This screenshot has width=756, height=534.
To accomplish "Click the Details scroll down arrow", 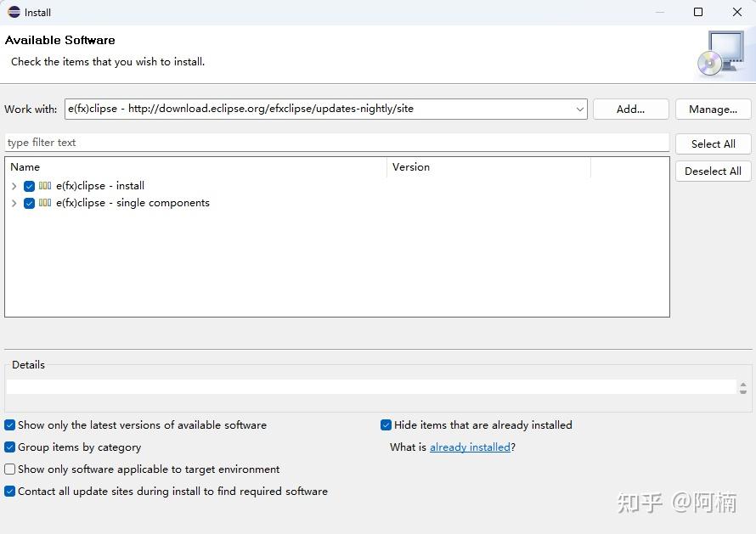I will pos(744,391).
